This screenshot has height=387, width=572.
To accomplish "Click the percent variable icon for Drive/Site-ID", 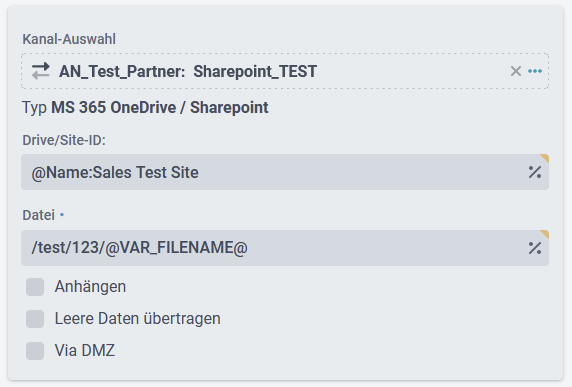I will 535,172.
